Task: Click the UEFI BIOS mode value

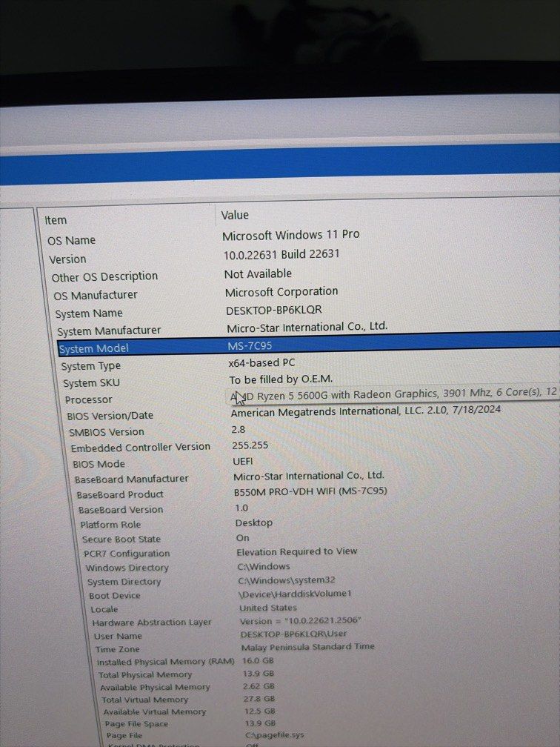Action: coord(243,461)
